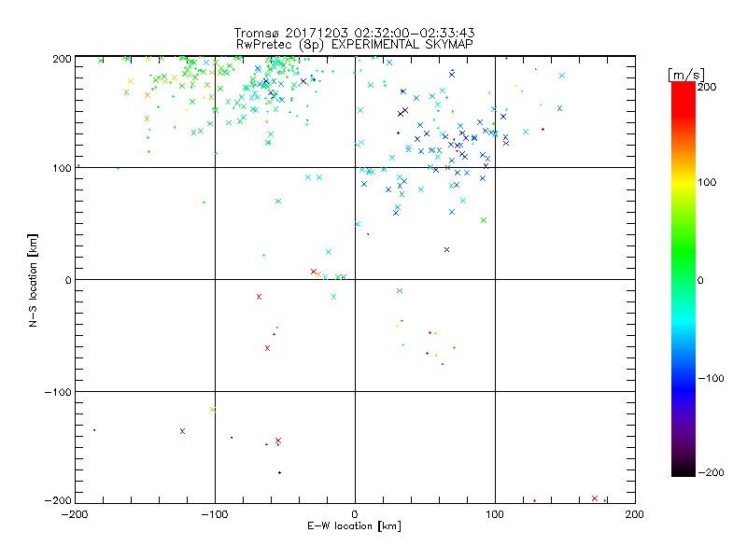
Task: Click the red X marker at the plot's bottom edge
Action: click(x=595, y=498)
